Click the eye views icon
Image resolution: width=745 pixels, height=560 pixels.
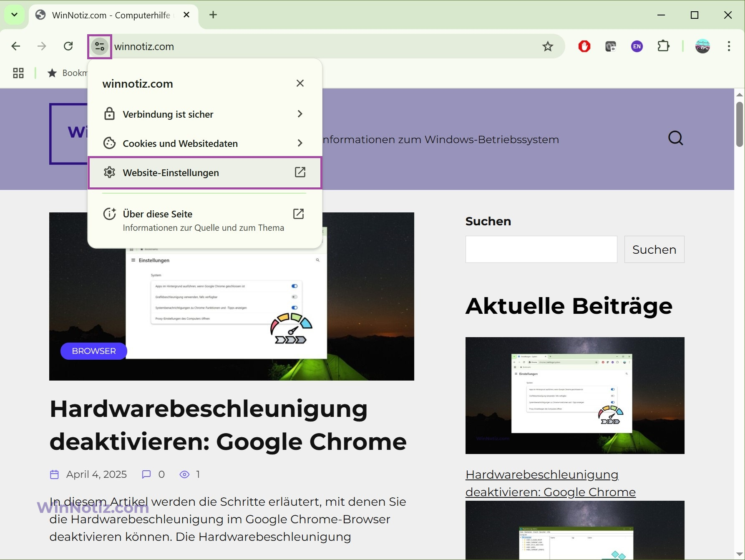click(184, 474)
